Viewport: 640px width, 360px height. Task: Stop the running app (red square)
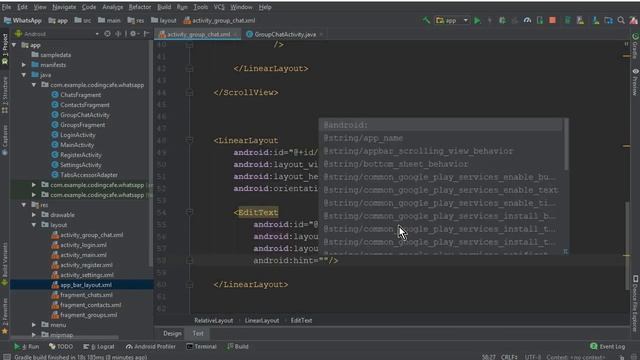[x=552, y=20]
